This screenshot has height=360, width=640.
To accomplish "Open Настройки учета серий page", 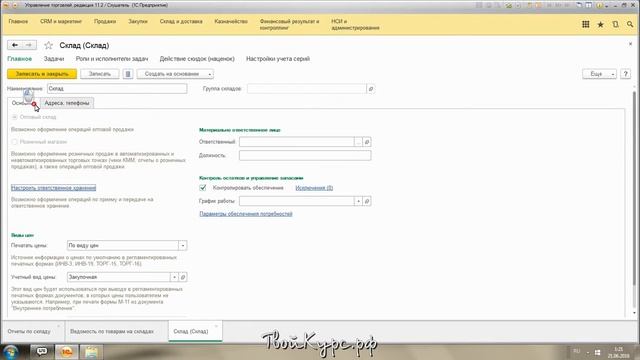I will pos(278,59).
